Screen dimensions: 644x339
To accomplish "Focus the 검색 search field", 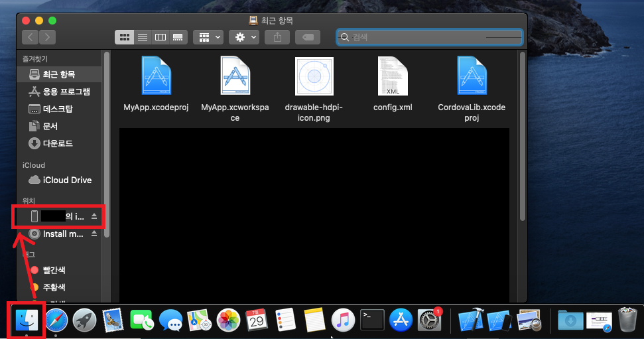I will pos(429,37).
